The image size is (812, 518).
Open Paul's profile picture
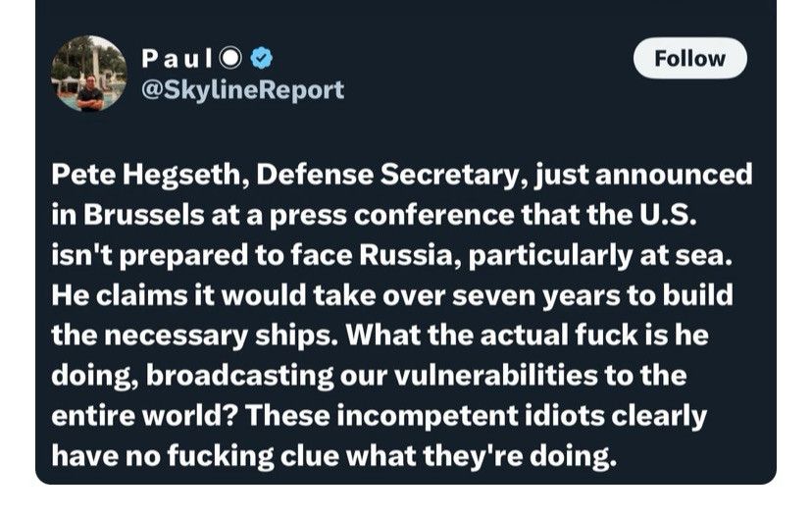tap(89, 74)
